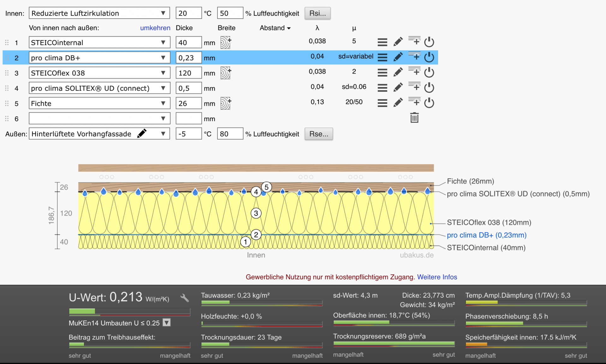Click outside temperature field showing -5
The width and height of the screenshot is (606, 364).
pos(188,134)
